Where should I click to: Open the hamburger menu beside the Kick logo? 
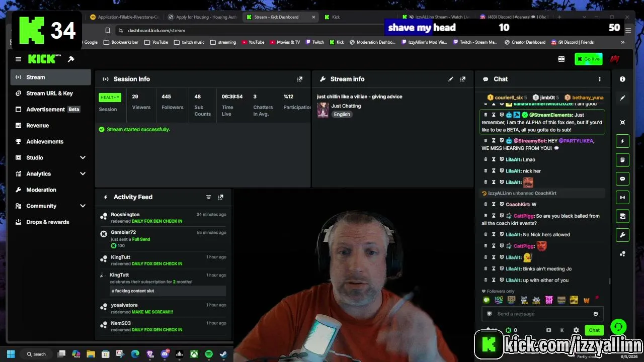click(18, 59)
